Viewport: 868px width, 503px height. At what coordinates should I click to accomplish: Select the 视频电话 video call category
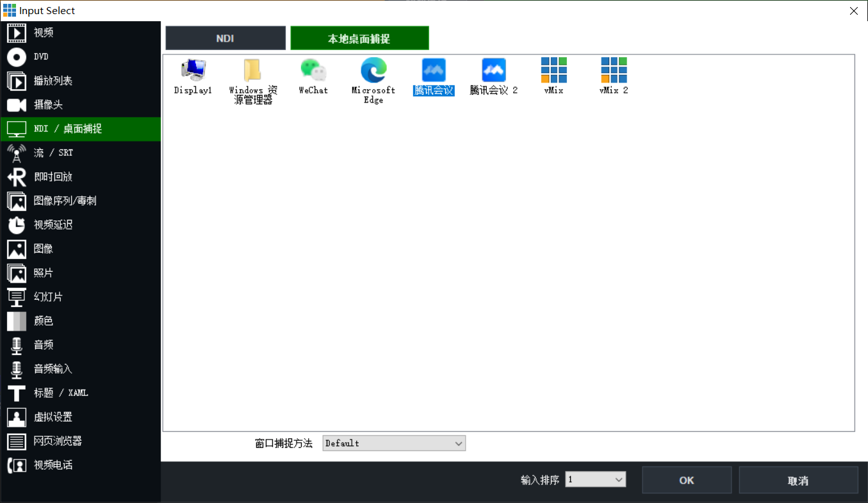click(x=53, y=465)
